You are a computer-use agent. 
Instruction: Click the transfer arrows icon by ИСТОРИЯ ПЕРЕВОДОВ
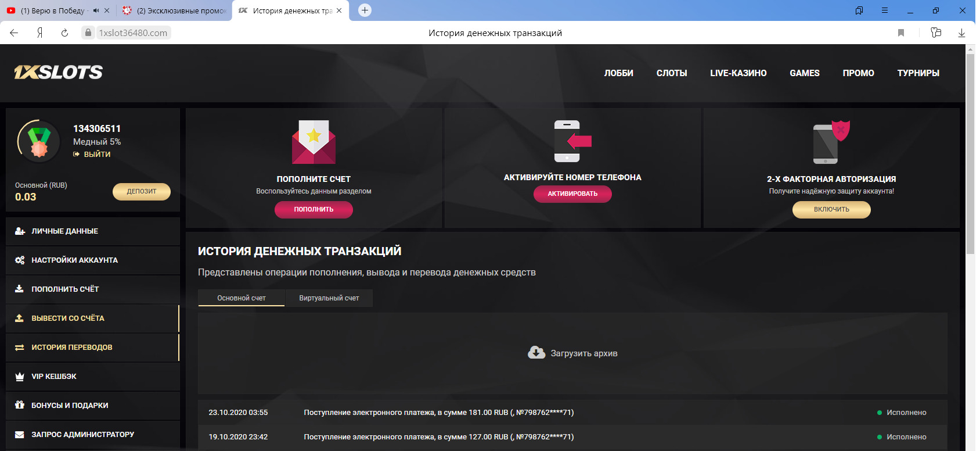pyautogui.click(x=19, y=347)
